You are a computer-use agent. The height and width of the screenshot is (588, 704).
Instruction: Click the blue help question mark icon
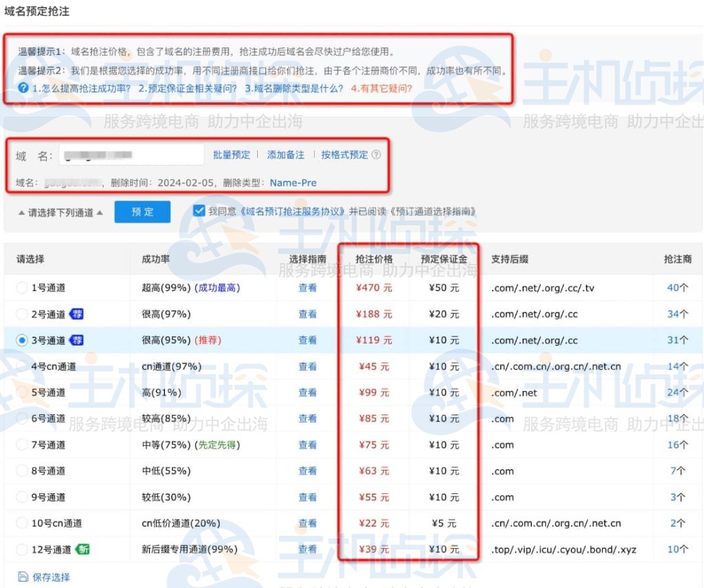point(23,88)
